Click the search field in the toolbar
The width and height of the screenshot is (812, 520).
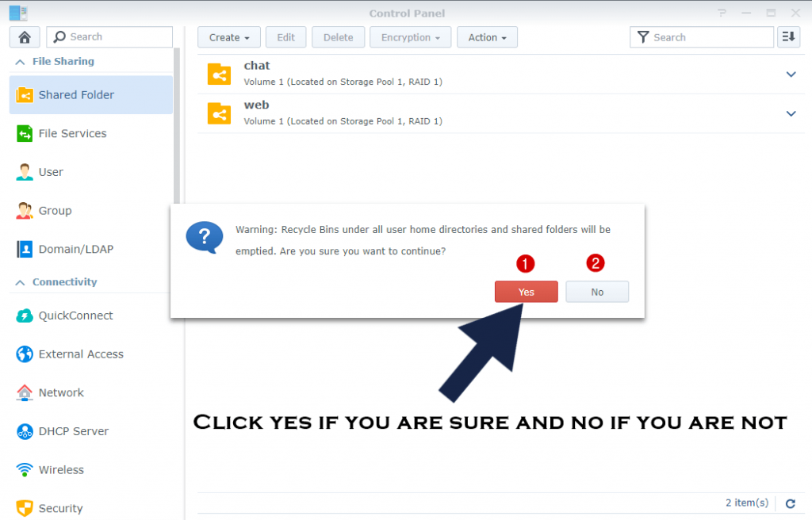click(x=701, y=36)
